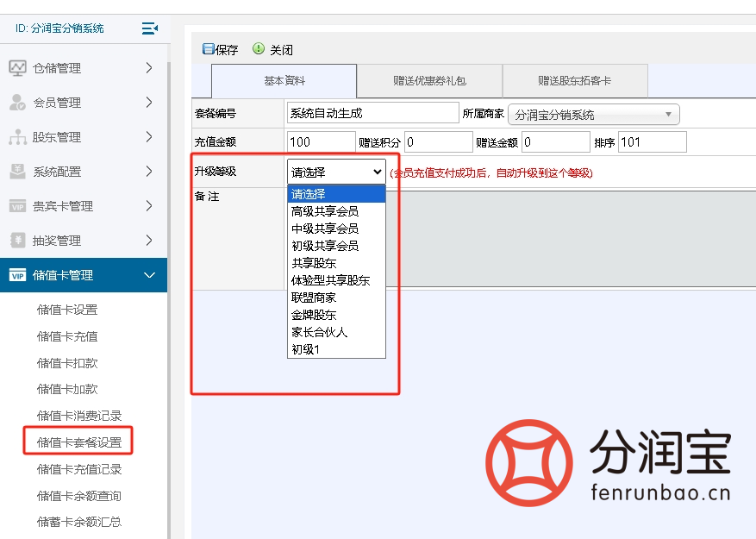Viewport: 756px width, 539px height.
Task: Open the 赠送优惠券礼包 tab
Action: [x=429, y=80]
